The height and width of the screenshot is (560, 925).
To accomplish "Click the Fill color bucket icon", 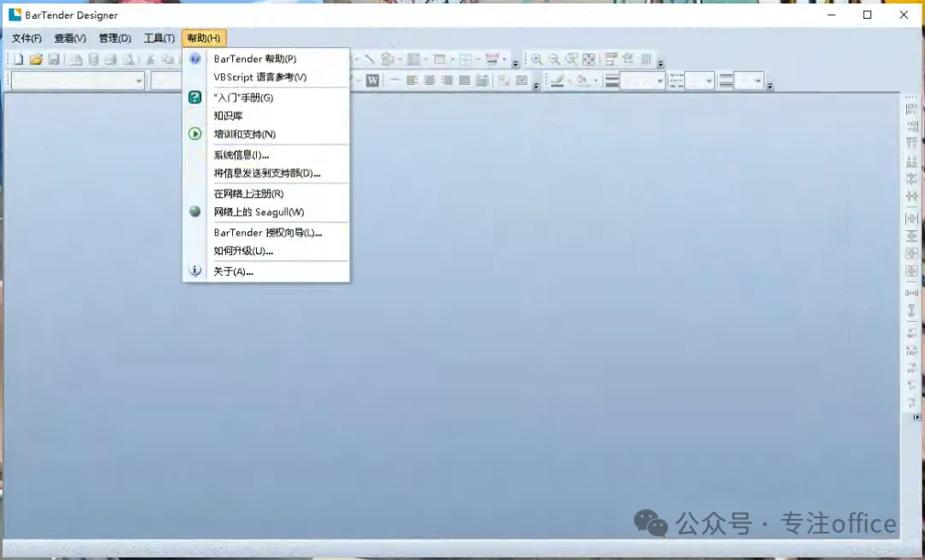I will tap(582, 80).
